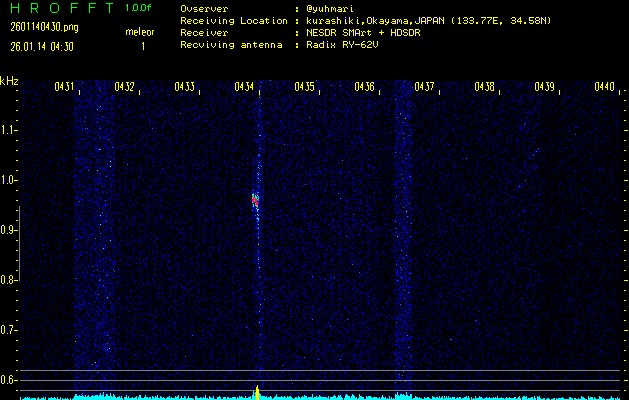Viewport: 629px width, 400px height.
Task: Click the red meteor echo peak
Action: pos(254,201)
